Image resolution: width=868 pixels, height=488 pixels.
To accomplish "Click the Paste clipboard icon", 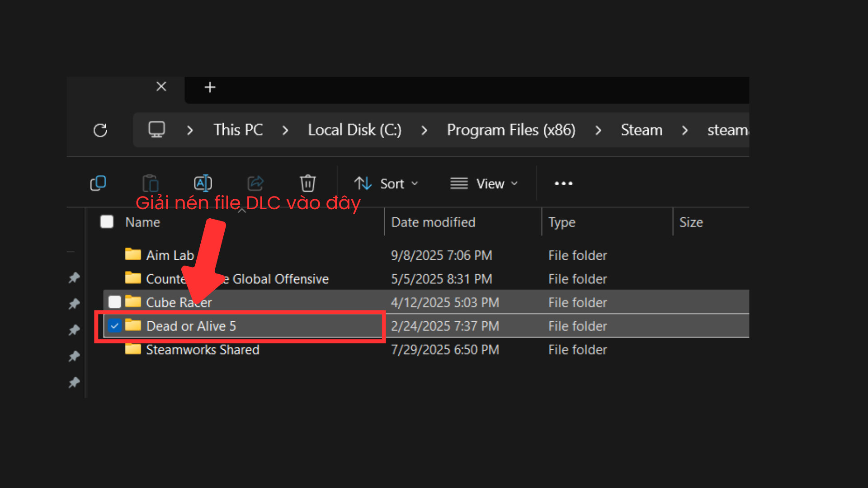I will tap(151, 183).
